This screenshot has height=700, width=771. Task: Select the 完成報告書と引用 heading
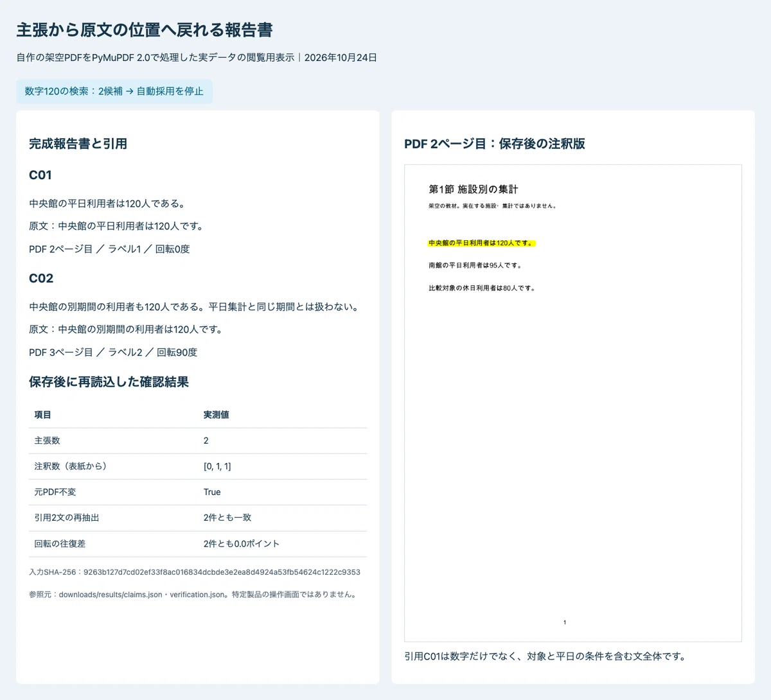click(78, 144)
